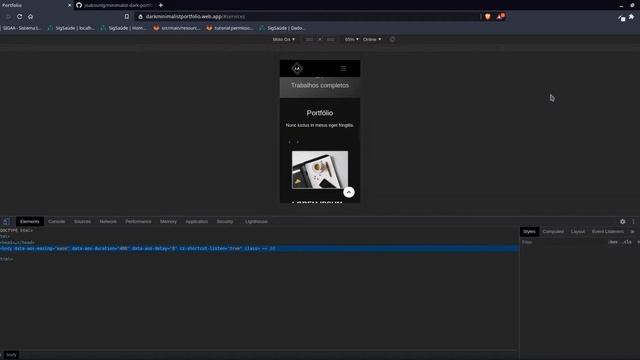
Task: Click the browser address bar URL
Action: pyautogui.click(x=195, y=17)
